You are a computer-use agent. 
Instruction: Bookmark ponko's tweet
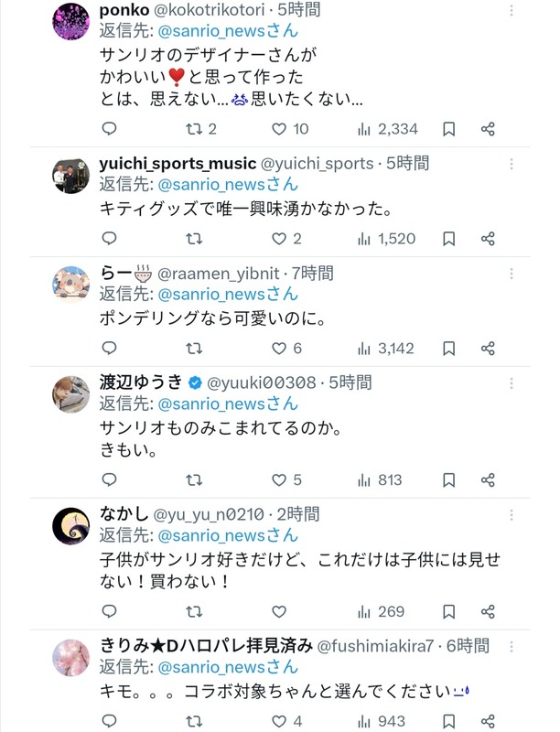pos(448,129)
